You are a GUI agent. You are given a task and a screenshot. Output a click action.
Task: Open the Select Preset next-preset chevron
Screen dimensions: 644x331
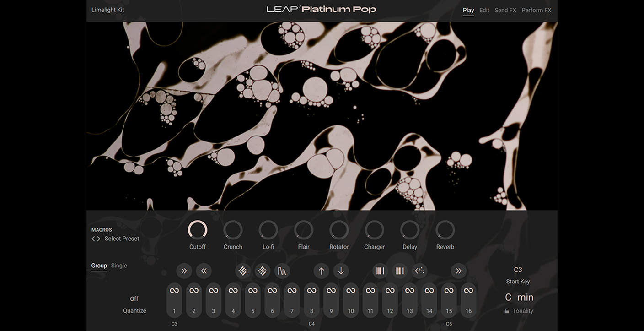(x=98, y=238)
